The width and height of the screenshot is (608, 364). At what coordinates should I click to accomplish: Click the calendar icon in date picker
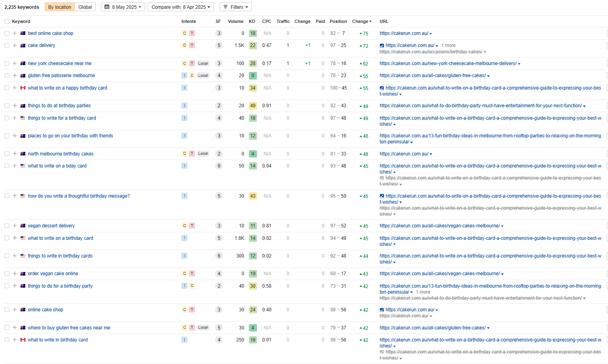[107, 7]
